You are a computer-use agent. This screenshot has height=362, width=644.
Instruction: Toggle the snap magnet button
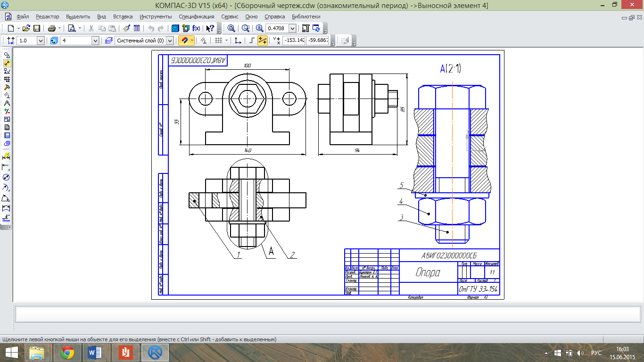pos(184,41)
